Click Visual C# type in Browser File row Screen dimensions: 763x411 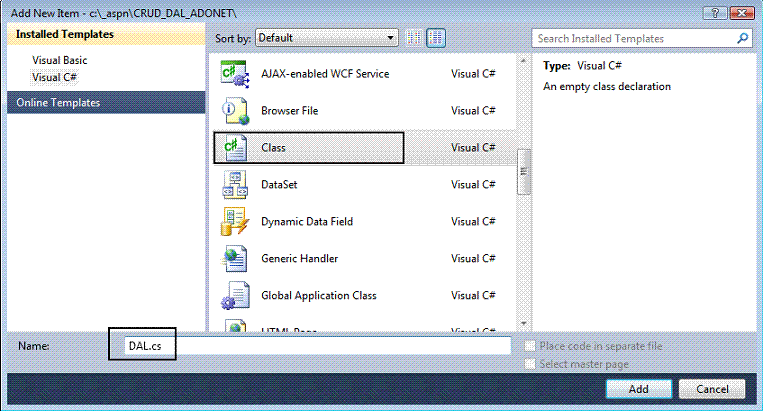coord(473,111)
